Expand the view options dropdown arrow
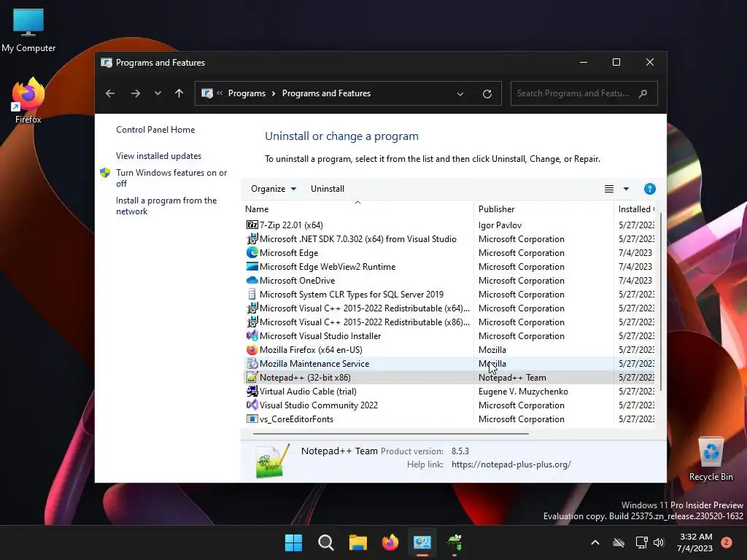This screenshot has width=747, height=560. point(626,189)
